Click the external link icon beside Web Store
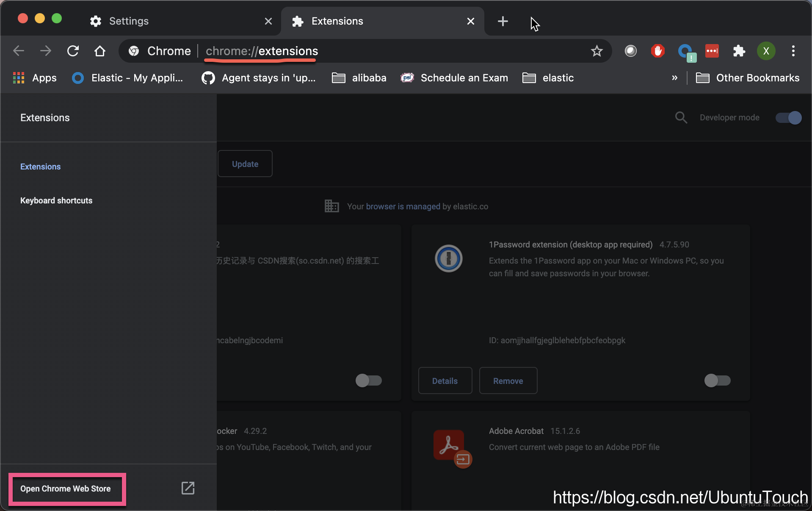The image size is (812, 511). coord(188,488)
